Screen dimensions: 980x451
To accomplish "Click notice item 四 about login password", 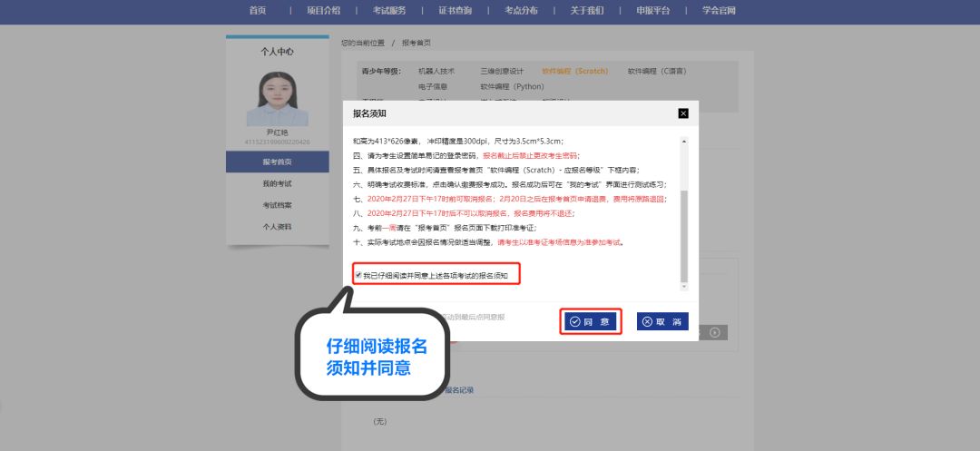I will tap(466, 155).
